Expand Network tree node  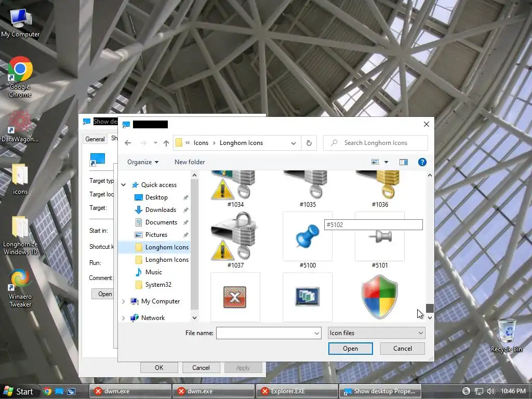click(x=124, y=318)
